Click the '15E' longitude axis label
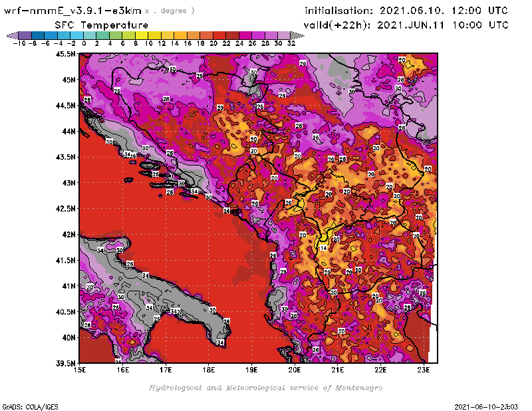The width and height of the screenshot is (532, 411). coord(79,370)
